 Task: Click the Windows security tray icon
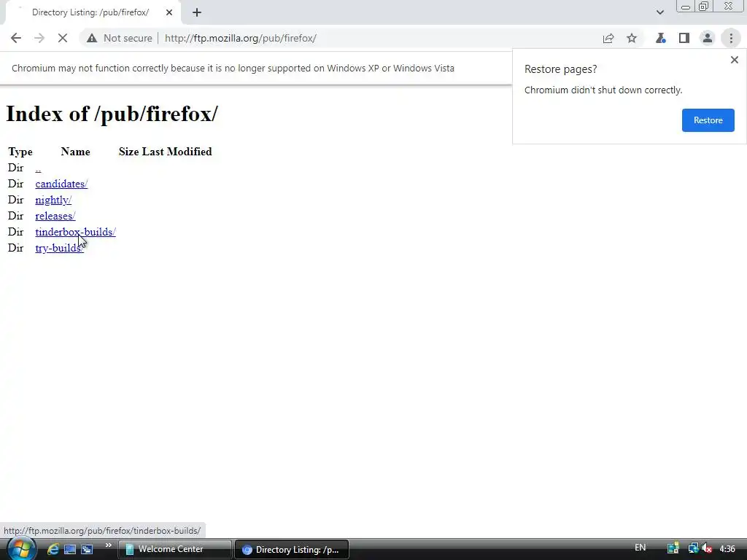[x=673, y=548]
